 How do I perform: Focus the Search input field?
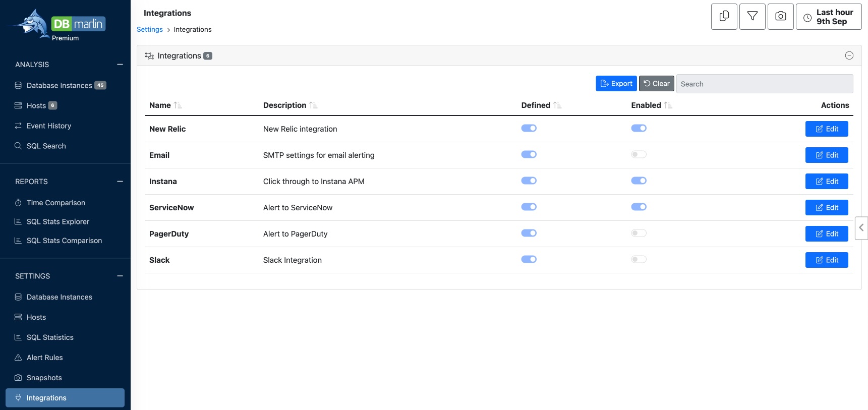(x=765, y=84)
